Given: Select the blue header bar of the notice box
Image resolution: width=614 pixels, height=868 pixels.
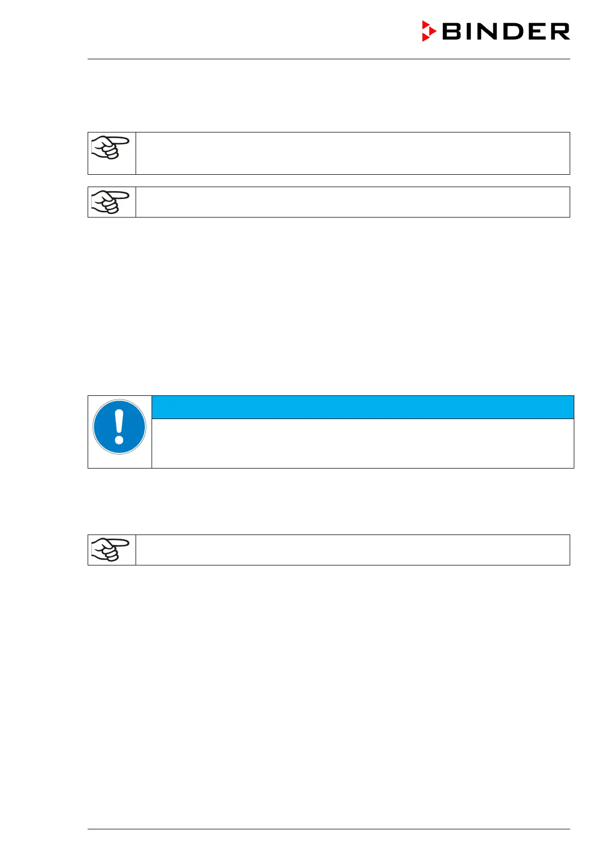Looking at the screenshot, I should (x=362, y=407).
